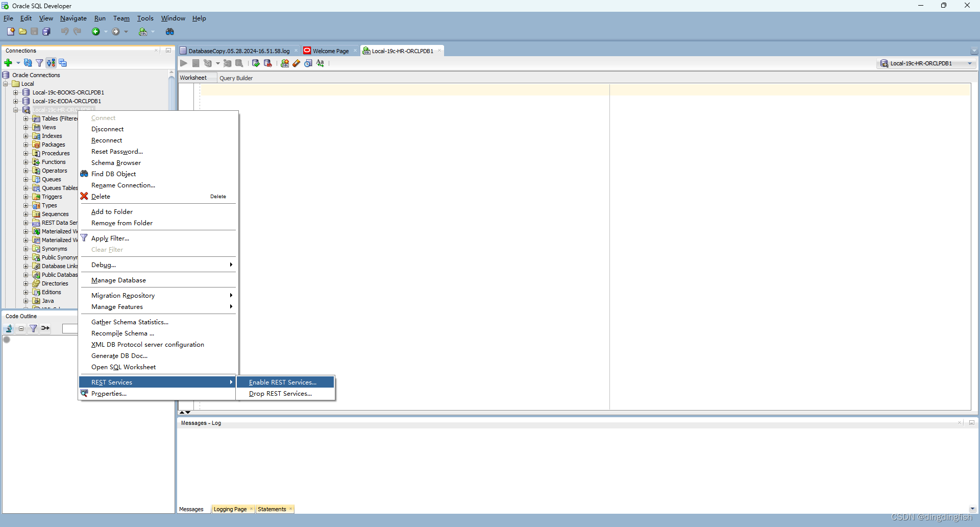Select the Packages tree item

pos(54,145)
